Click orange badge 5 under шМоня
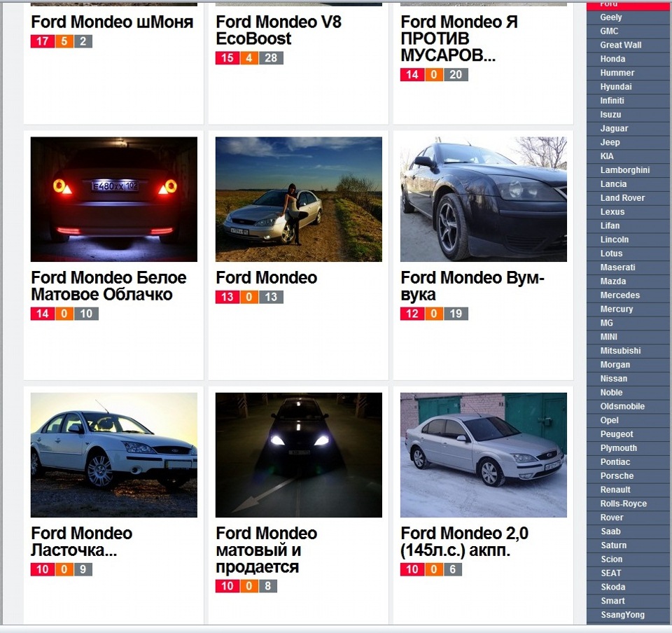 [x=64, y=41]
